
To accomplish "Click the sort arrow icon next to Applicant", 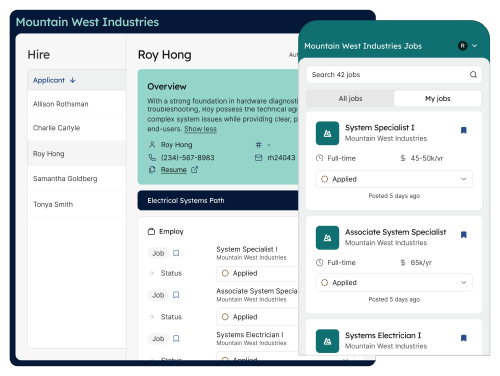I will (73, 80).
